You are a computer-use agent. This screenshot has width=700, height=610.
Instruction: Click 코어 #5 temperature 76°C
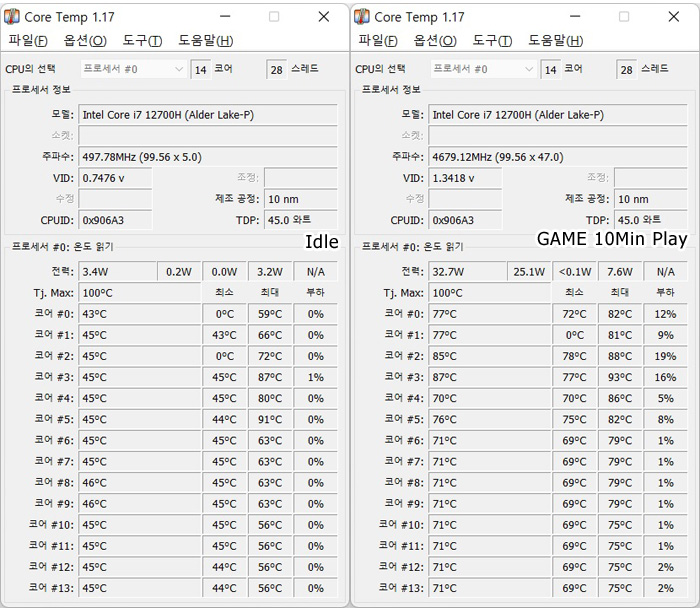pyautogui.click(x=490, y=419)
